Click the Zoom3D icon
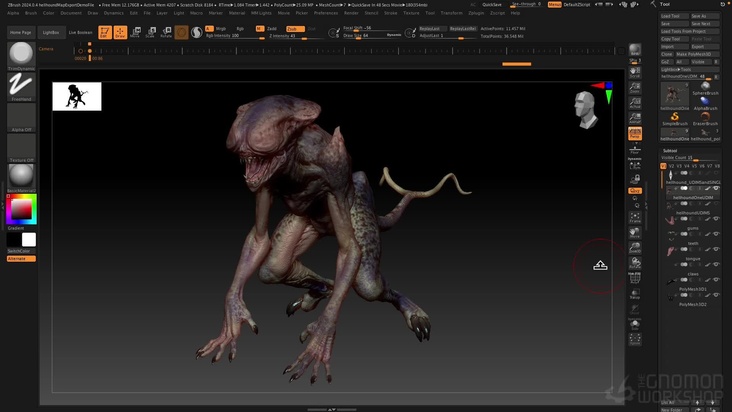Image resolution: width=732 pixels, height=412 pixels. [x=635, y=248]
